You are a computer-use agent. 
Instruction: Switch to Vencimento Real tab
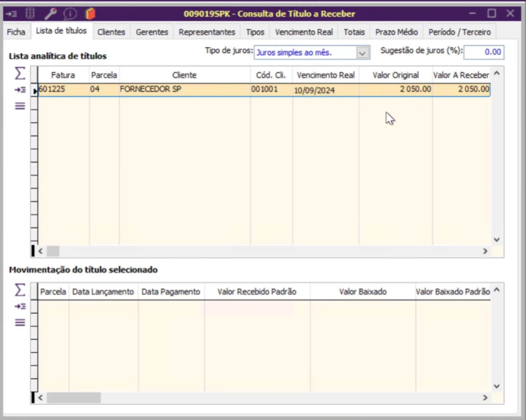click(304, 32)
